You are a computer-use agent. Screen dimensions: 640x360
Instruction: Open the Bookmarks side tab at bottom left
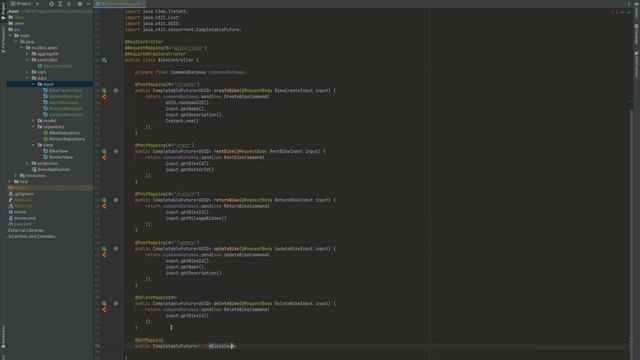coord(3,337)
